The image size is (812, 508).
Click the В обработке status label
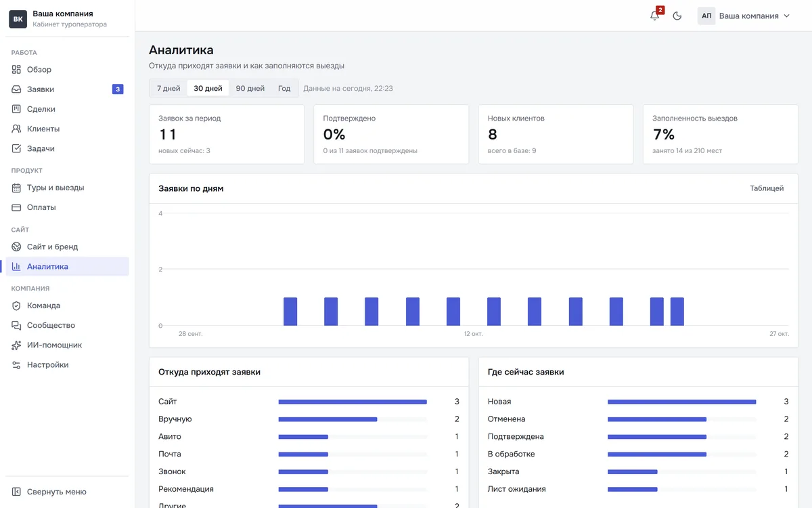click(512, 454)
